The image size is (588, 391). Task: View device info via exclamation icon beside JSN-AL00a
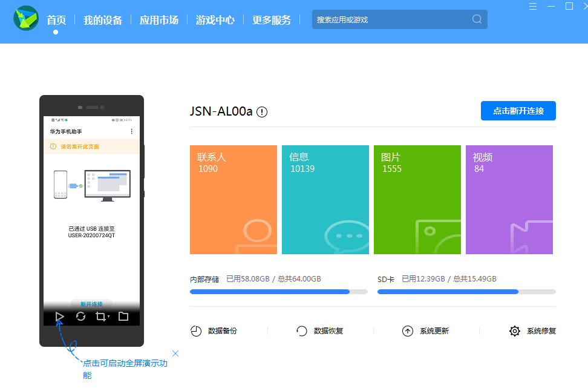pyautogui.click(x=263, y=111)
